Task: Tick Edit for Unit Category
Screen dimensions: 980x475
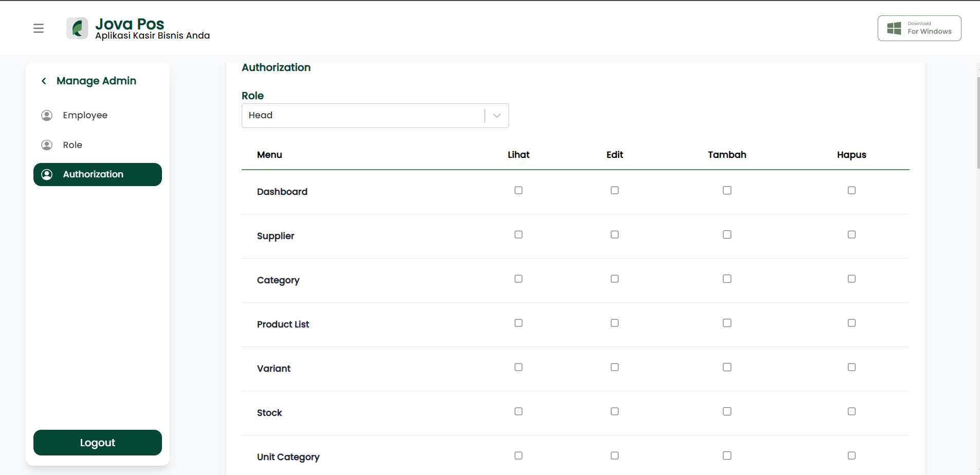Action: 614,455
